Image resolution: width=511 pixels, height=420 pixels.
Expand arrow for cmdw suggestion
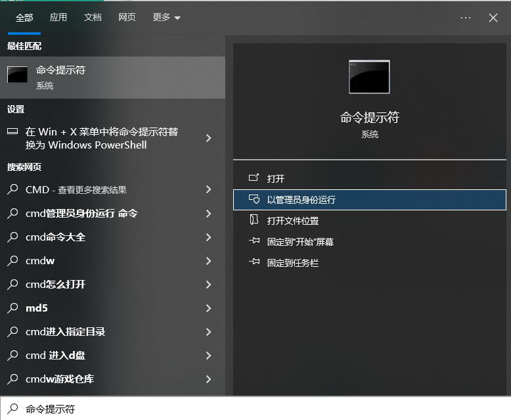(209, 261)
